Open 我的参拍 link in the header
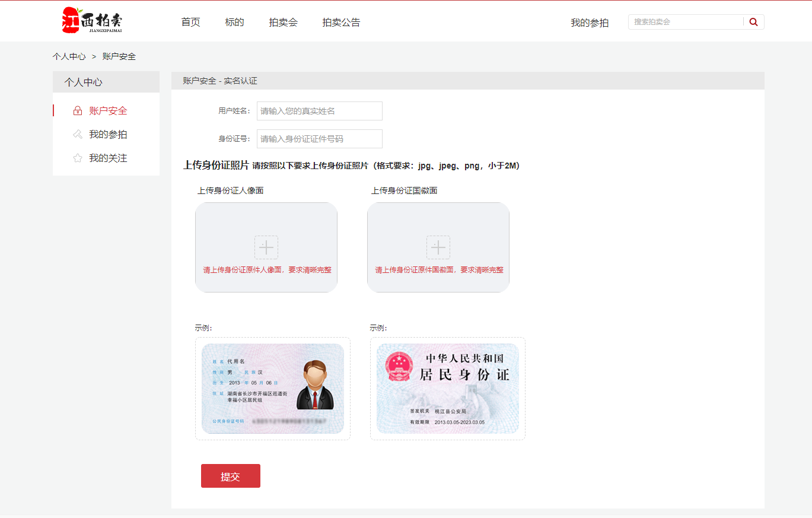 [x=589, y=23]
